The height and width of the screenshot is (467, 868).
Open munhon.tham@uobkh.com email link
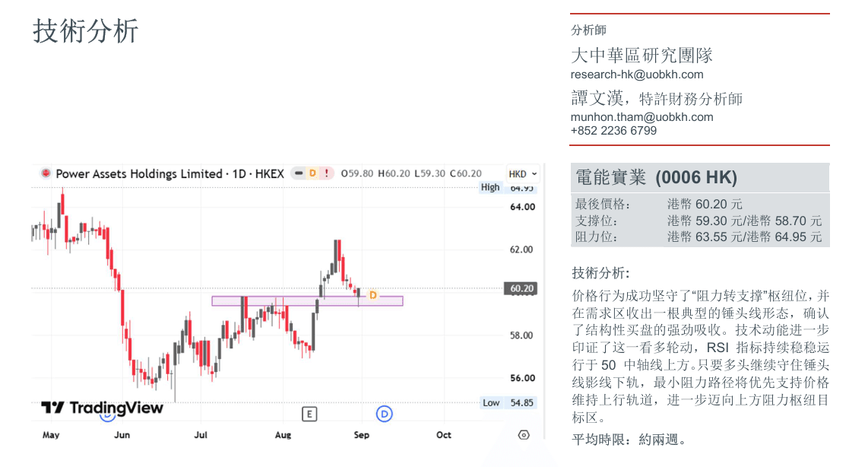642,117
